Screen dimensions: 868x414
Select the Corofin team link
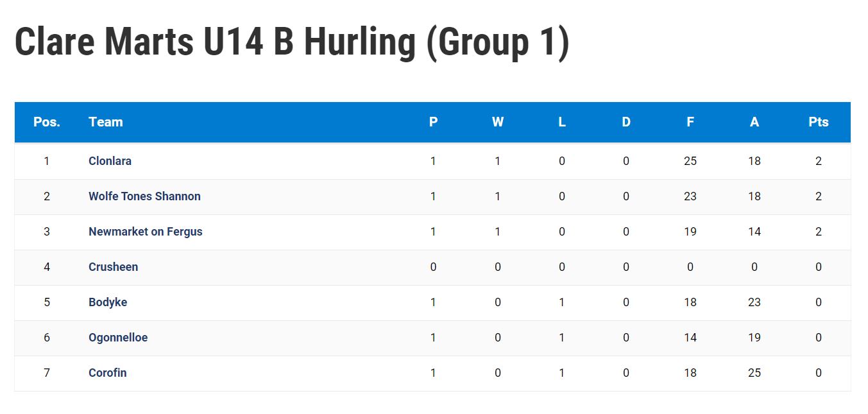pyautogui.click(x=107, y=373)
